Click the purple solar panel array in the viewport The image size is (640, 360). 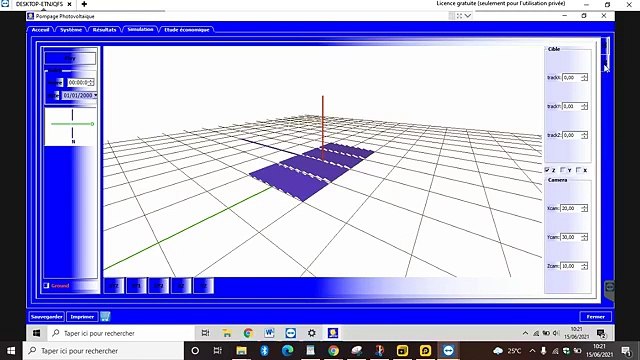pos(312,171)
